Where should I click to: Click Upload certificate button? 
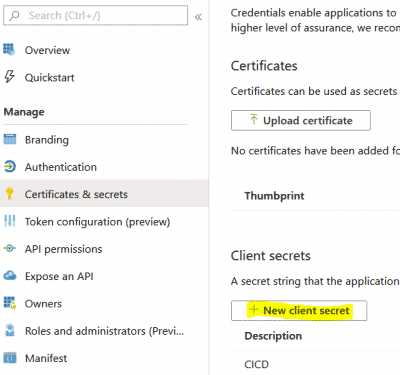point(301,120)
